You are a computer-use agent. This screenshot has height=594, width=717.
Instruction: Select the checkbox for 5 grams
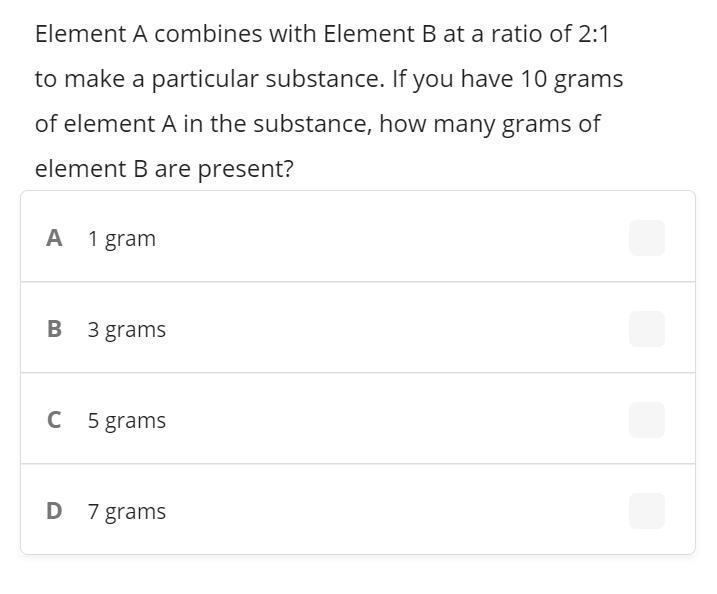pos(646,420)
